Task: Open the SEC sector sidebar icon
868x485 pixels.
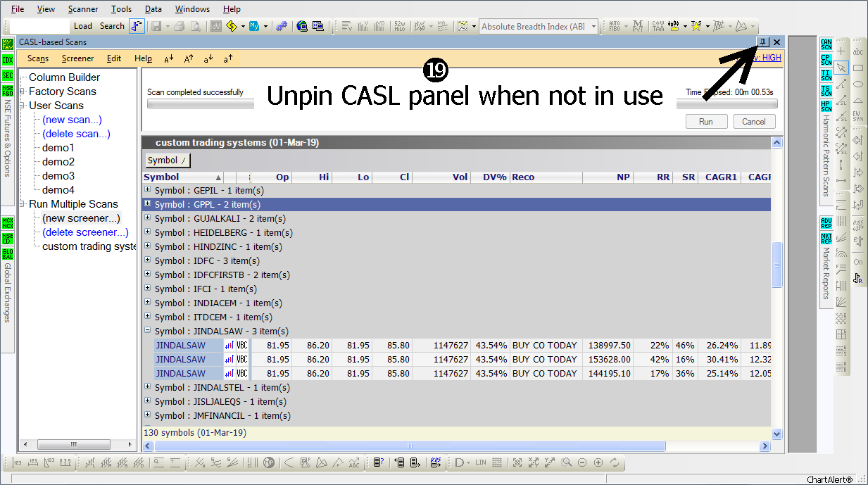Action: click(x=8, y=75)
